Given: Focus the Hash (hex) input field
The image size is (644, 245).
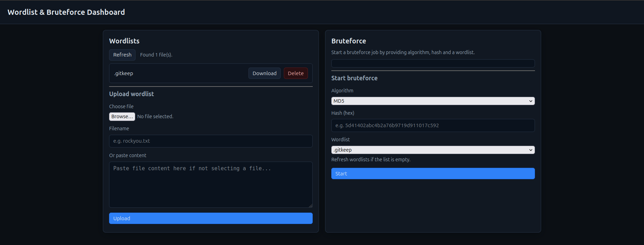Looking at the screenshot, I should pyautogui.click(x=433, y=125).
